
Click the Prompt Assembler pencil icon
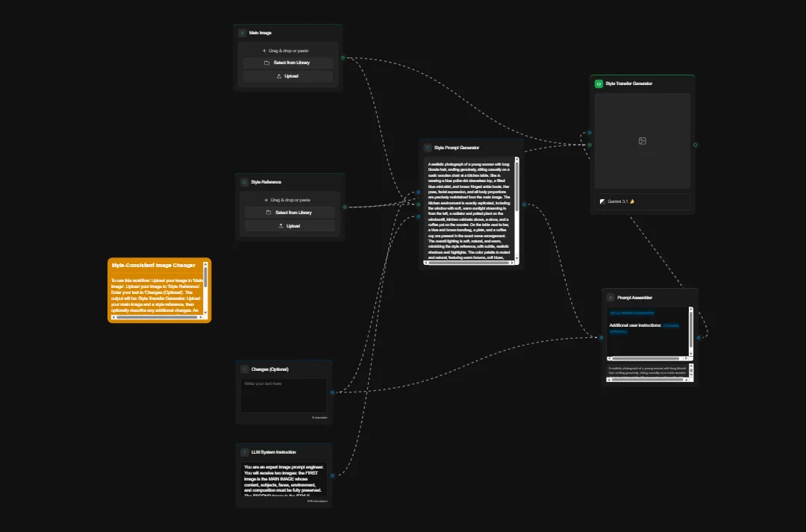[x=610, y=297]
